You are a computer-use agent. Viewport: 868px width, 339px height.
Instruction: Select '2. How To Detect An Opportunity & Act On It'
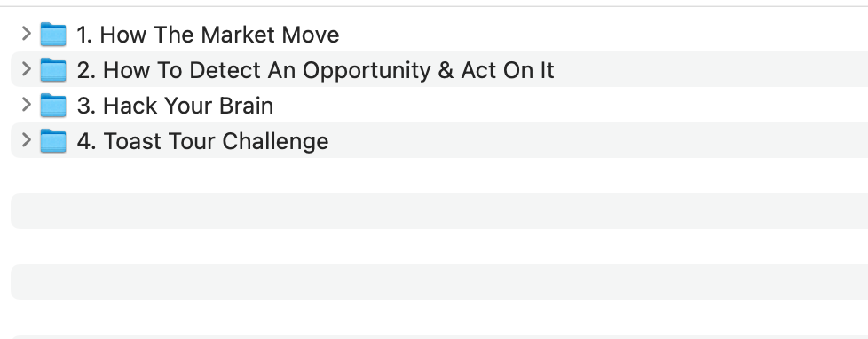[316, 70]
